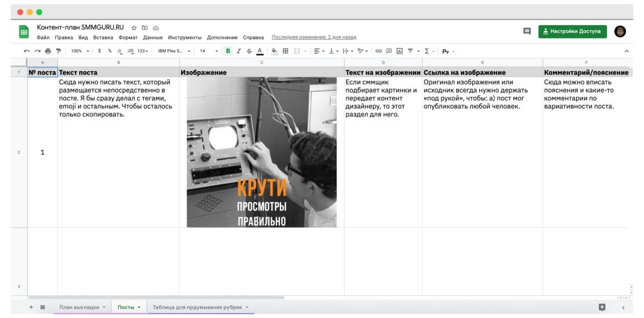Image resolution: width=644 pixels, height=318 pixels.
Task: Open the cell borders tool
Action: (x=285, y=51)
